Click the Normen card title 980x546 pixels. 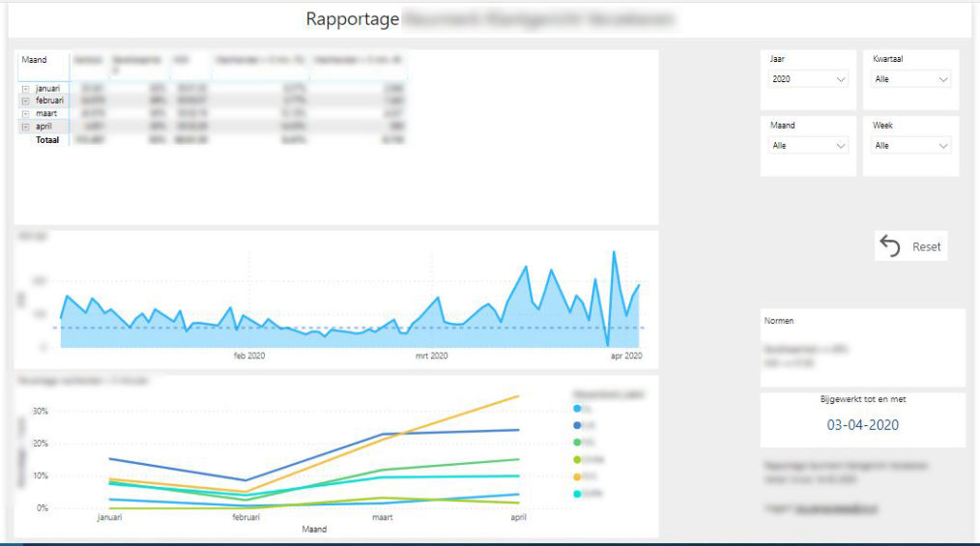[779, 320]
